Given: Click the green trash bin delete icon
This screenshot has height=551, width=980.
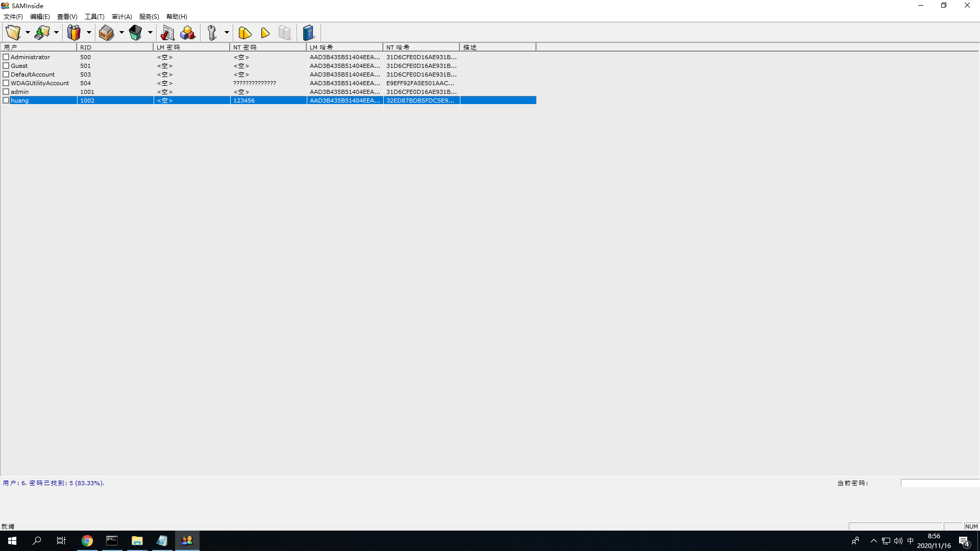Looking at the screenshot, I should (135, 33).
